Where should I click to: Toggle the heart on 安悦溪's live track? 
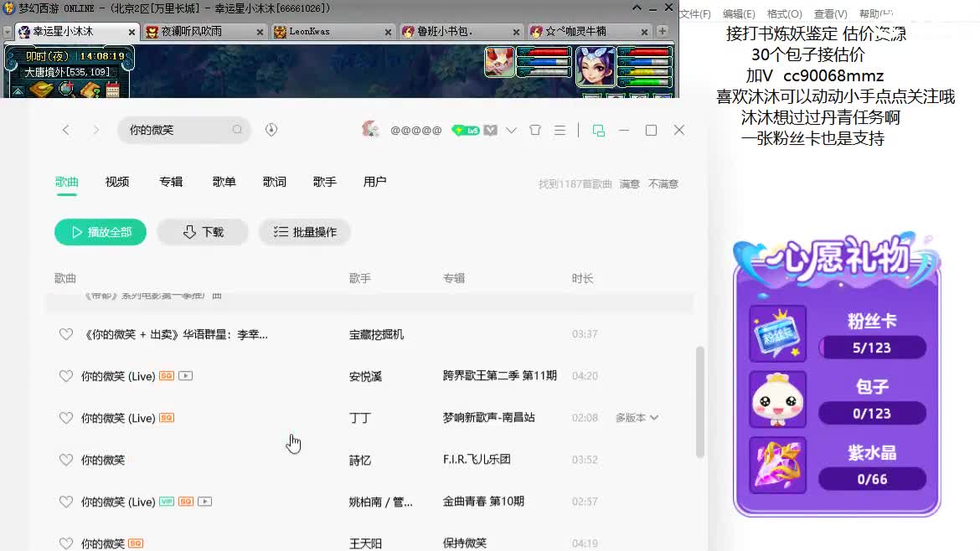point(66,376)
